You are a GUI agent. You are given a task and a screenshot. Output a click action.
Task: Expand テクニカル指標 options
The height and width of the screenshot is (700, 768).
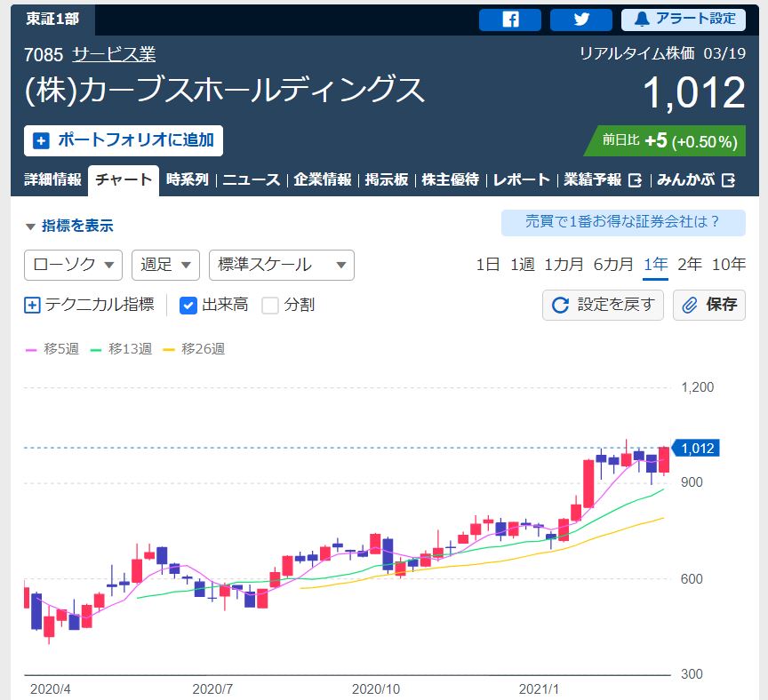(x=89, y=305)
